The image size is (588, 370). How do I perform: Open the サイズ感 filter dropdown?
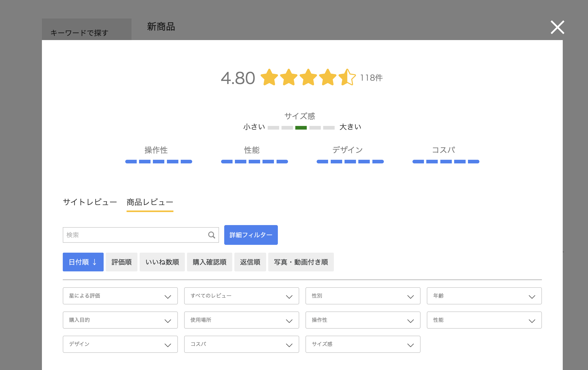point(363,344)
